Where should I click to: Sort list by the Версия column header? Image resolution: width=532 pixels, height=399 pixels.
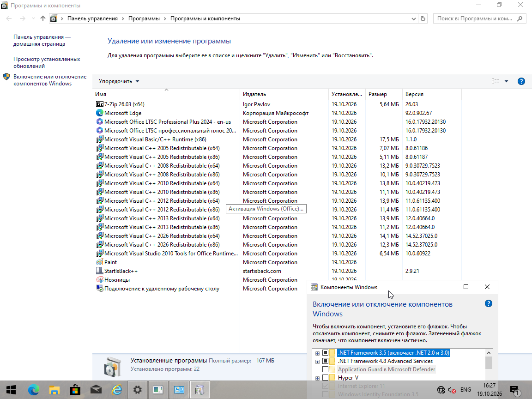click(432, 94)
